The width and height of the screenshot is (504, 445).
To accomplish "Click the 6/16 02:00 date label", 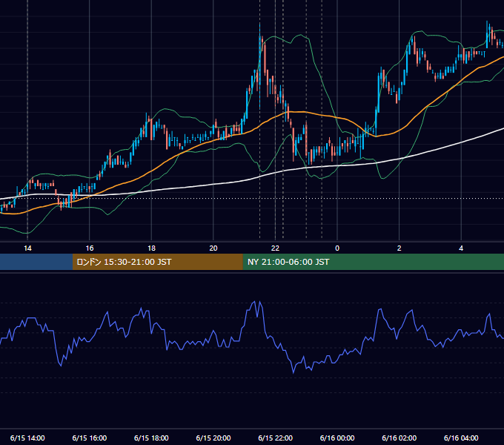I will click(x=399, y=438).
